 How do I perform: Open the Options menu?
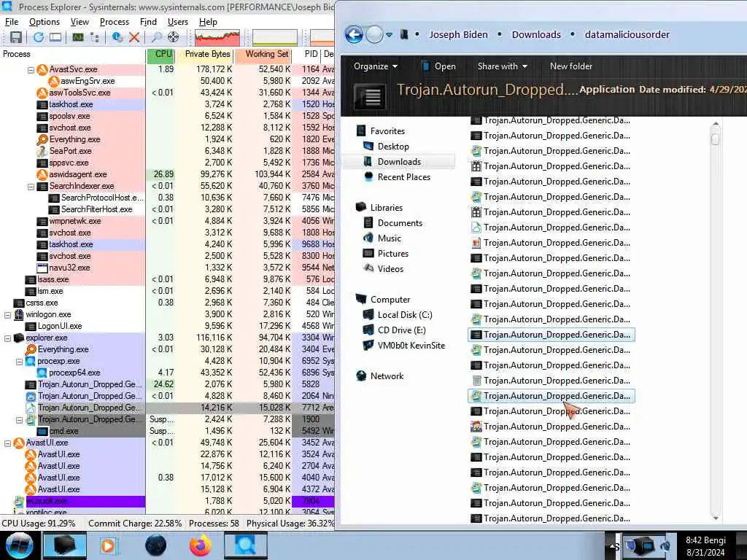[44, 22]
